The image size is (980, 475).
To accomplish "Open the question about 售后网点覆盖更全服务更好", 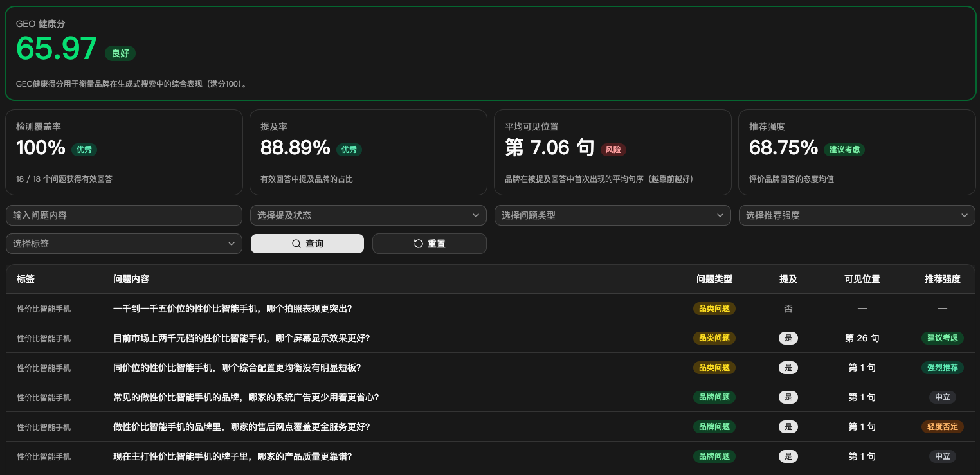I will [242, 427].
